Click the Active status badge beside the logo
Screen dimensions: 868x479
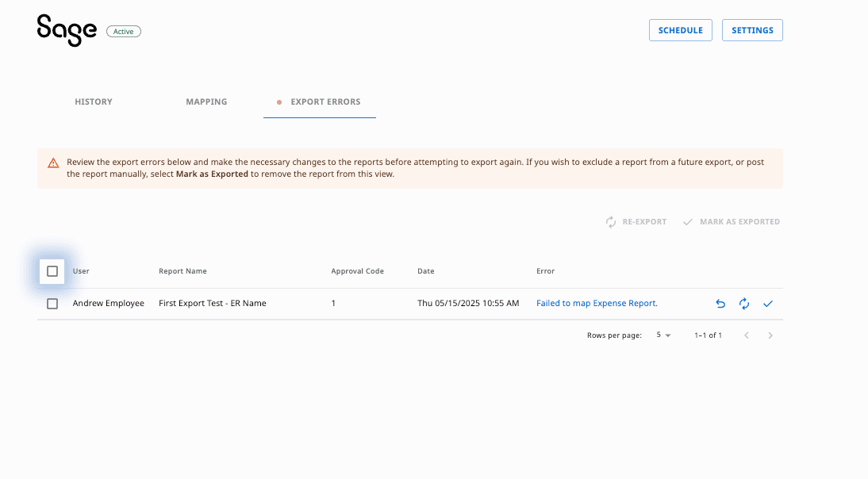click(124, 32)
